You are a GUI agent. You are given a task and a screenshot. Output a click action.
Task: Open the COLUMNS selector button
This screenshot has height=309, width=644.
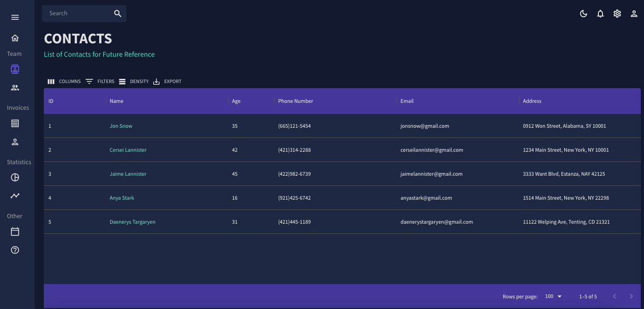(64, 82)
